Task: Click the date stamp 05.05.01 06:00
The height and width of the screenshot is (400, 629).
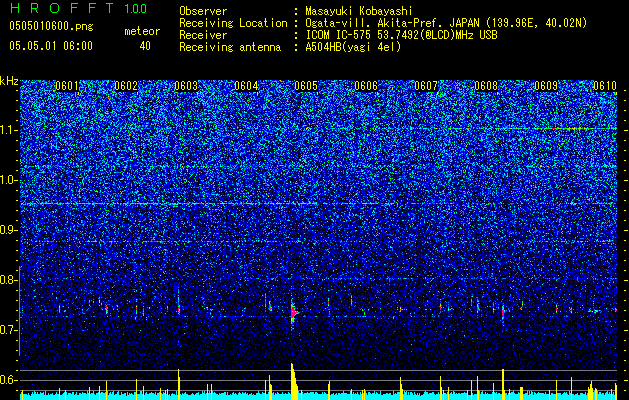Action: click(51, 46)
